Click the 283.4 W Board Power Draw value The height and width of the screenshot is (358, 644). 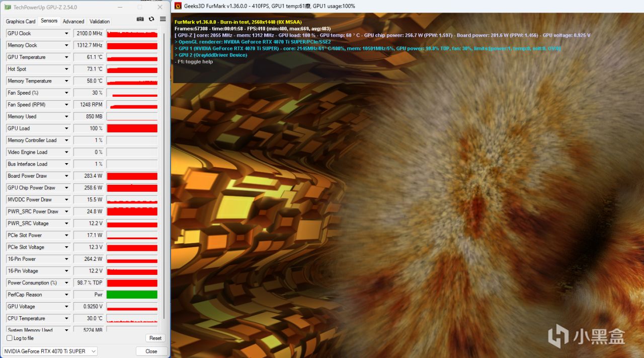click(89, 176)
